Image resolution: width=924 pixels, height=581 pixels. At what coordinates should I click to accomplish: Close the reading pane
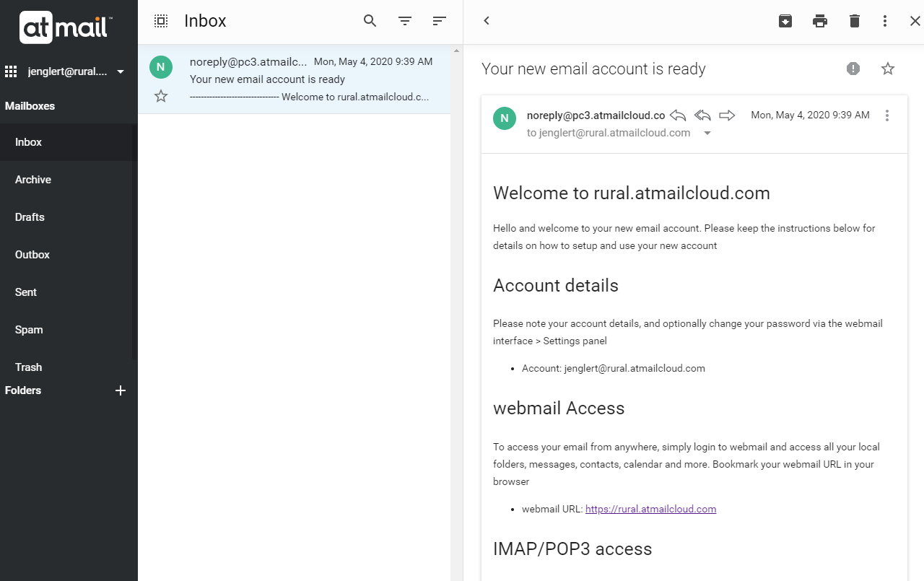915,21
